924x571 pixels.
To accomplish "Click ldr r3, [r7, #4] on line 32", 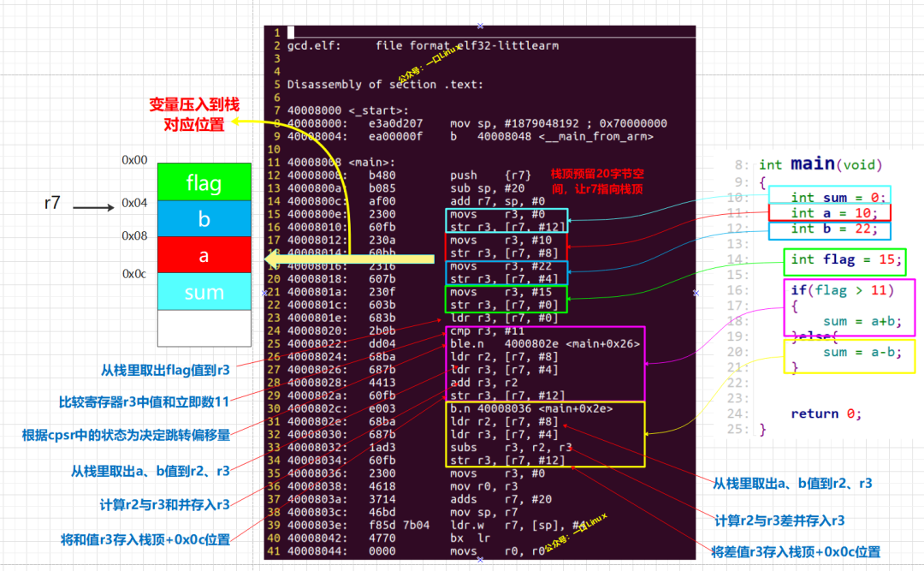I will pos(504,435).
